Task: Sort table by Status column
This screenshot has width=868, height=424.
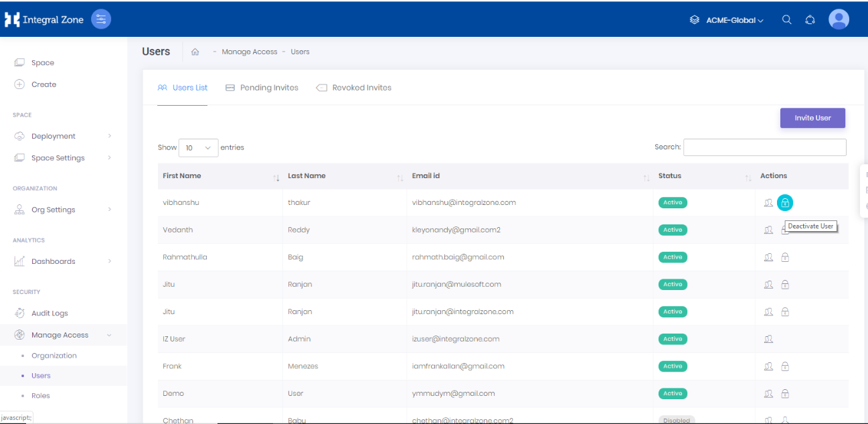Action: 704,176
